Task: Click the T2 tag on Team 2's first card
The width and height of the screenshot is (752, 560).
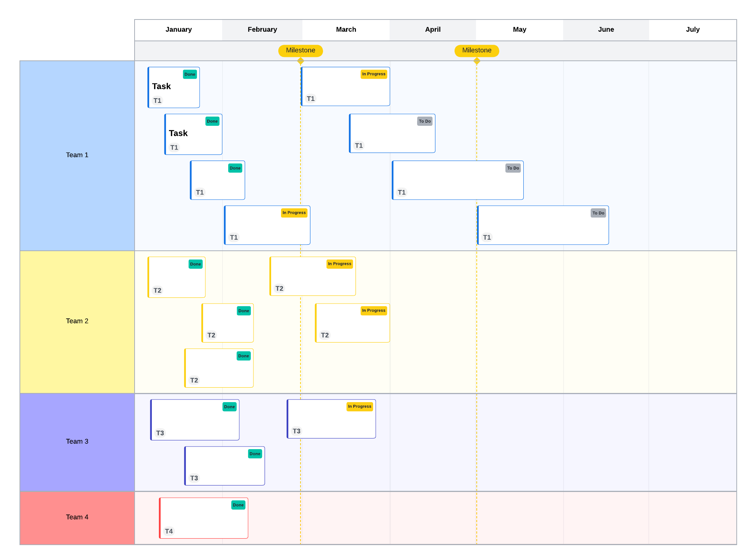Action: [157, 290]
